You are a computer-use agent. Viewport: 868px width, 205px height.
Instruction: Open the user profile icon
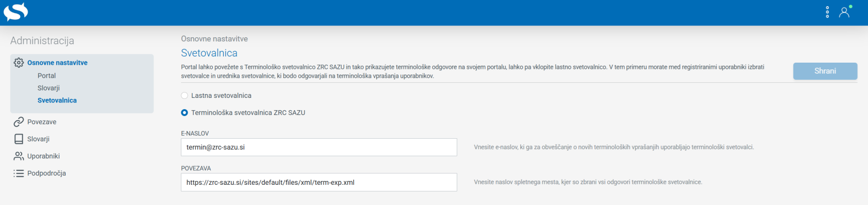coord(845,12)
